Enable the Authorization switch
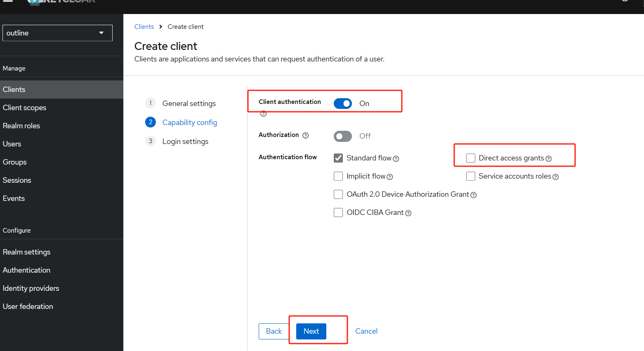This screenshot has height=351, width=644. tap(343, 136)
